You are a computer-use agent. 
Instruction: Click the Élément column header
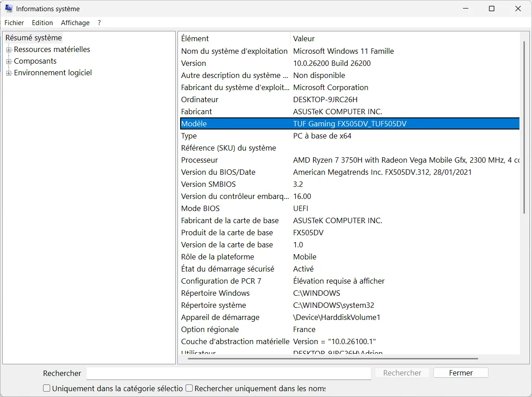point(234,39)
